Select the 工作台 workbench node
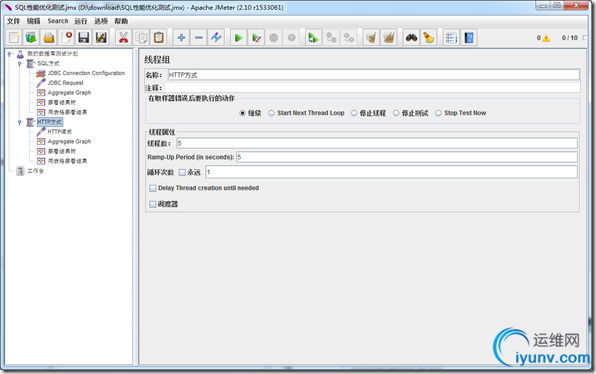Screen dimensions: 596x374 (35, 171)
